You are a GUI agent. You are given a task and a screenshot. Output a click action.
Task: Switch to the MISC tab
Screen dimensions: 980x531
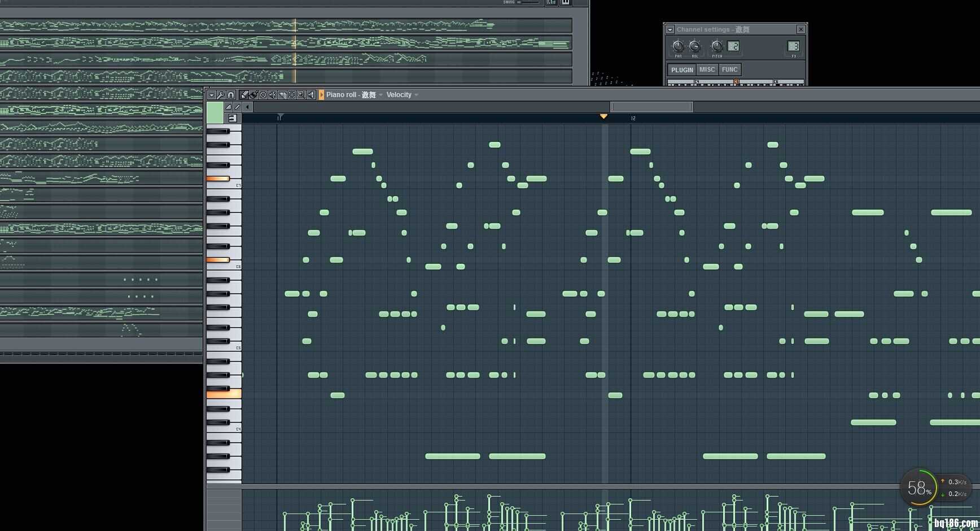[707, 69]
